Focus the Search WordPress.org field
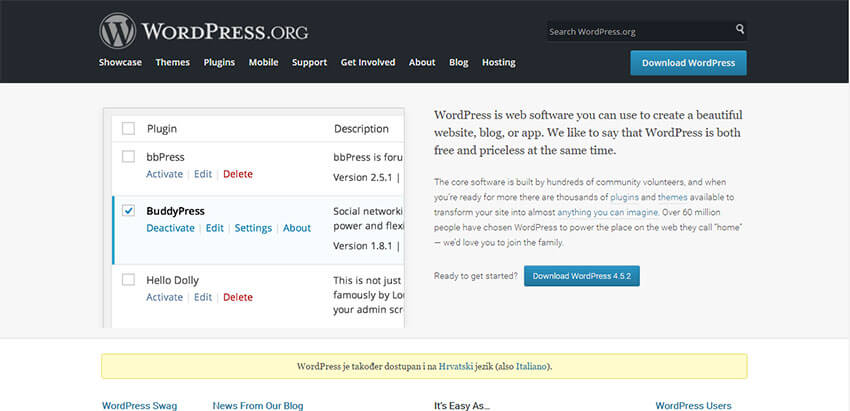The image size is (850, 411). (x=640, y=31)
